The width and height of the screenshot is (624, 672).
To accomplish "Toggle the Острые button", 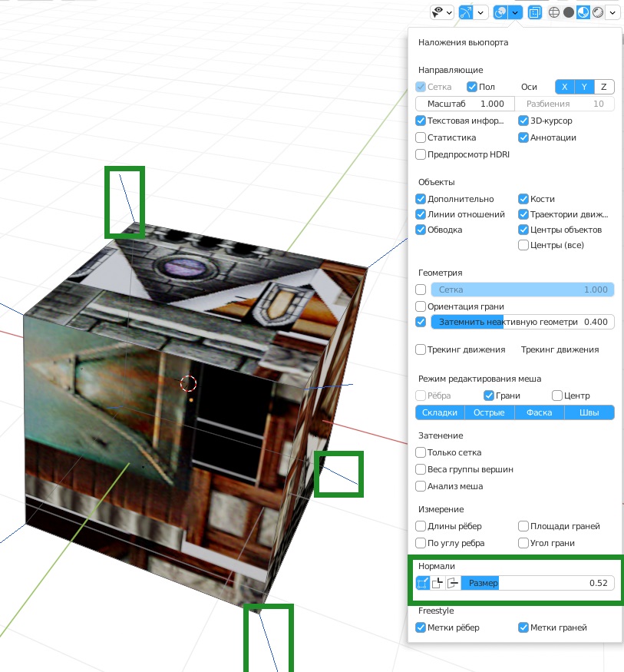I will click(x=489, y=412).
